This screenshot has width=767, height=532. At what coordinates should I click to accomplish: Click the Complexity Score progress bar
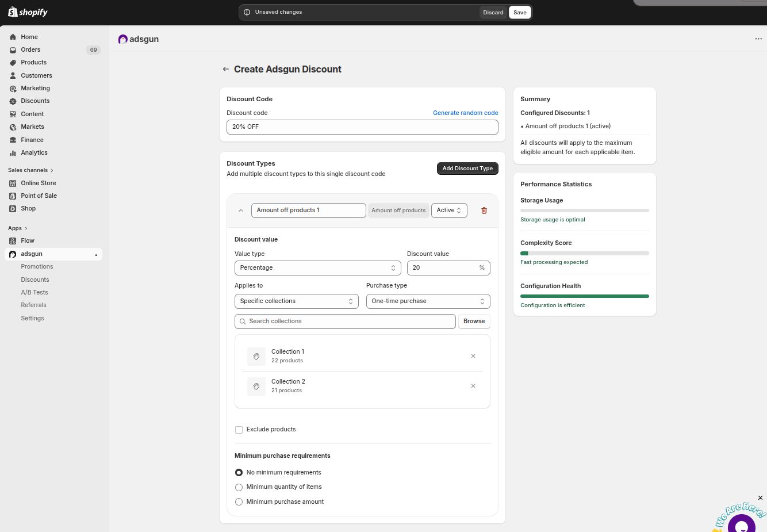tap(584, 253)
